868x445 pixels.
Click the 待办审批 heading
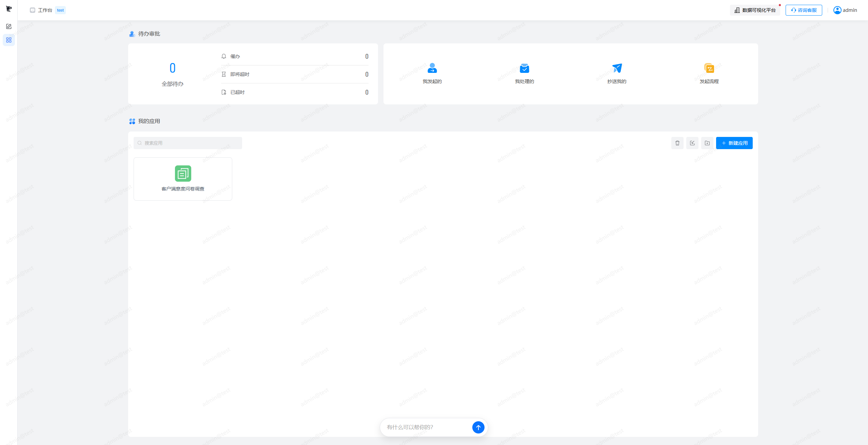click(x=149, y=34)
